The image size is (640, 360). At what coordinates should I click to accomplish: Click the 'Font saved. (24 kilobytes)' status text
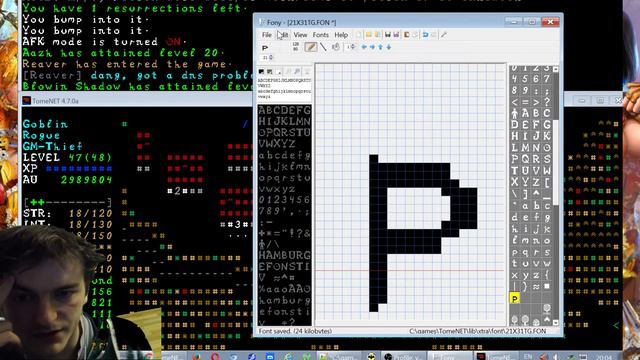point(295,331)
